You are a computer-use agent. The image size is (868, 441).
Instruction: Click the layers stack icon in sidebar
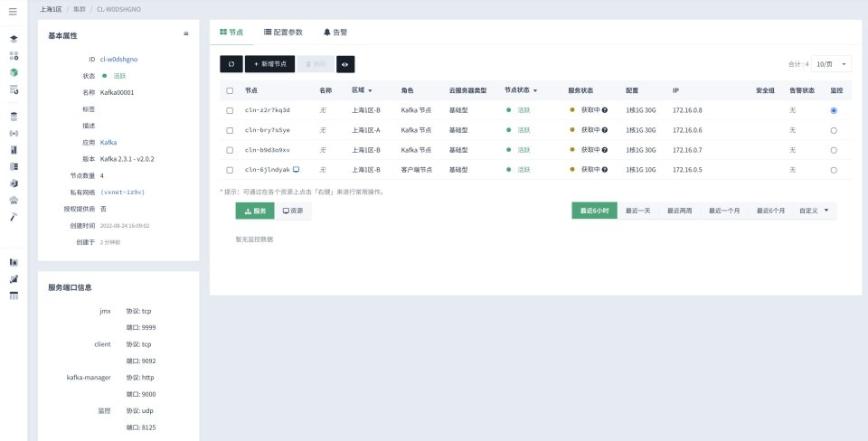click(x=14, y=40)
